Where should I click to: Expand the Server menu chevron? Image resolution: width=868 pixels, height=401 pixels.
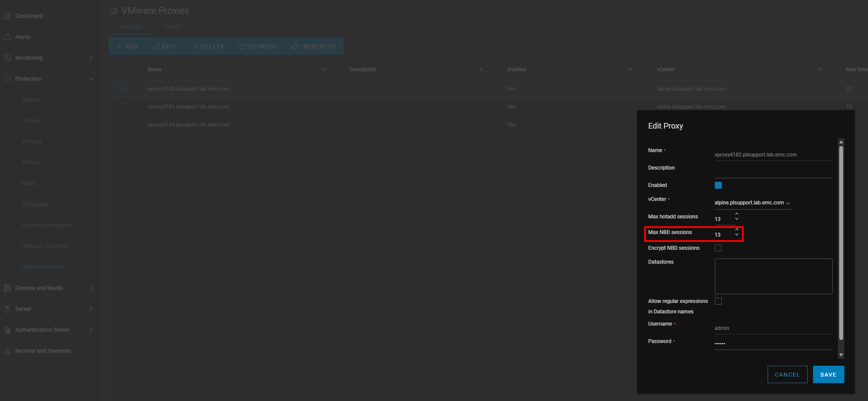pyautogui.click(x=91, y=309)
